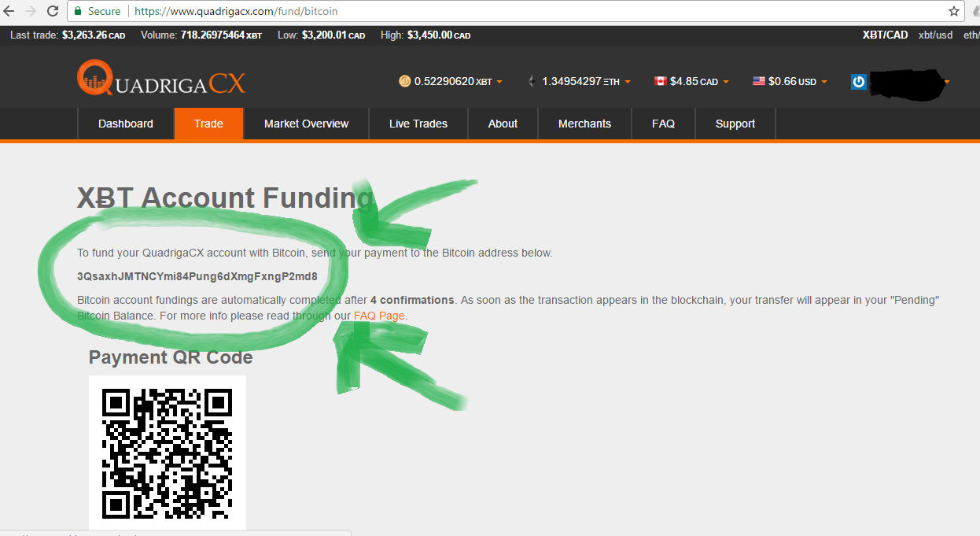Open the Merchants tab
980x536 pixels.
584,124
